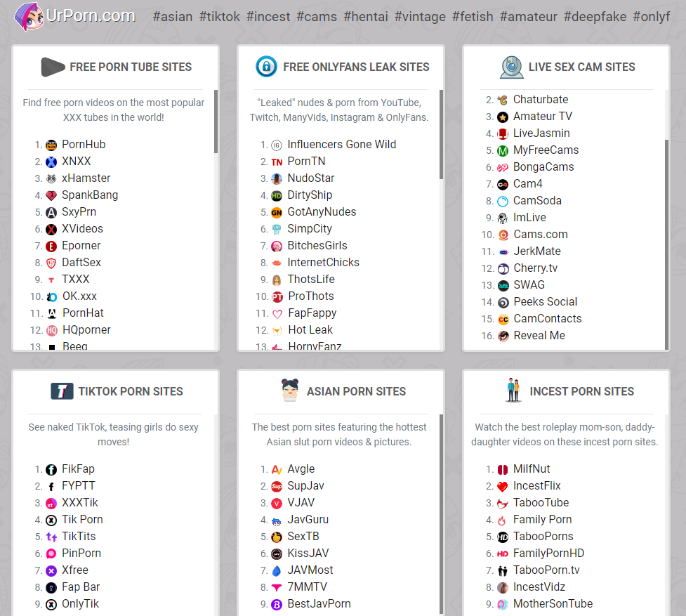The height and width of the screenshot is (616, 686).
Task: Select the #hentai hashtag in top navigation
Action: (366, 17)
